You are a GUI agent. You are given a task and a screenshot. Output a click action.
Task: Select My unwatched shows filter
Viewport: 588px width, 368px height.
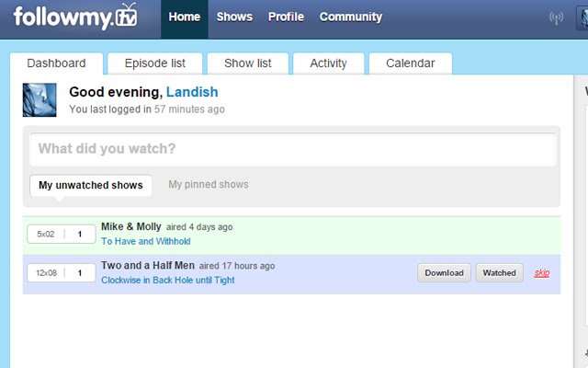tap(91, 185)
